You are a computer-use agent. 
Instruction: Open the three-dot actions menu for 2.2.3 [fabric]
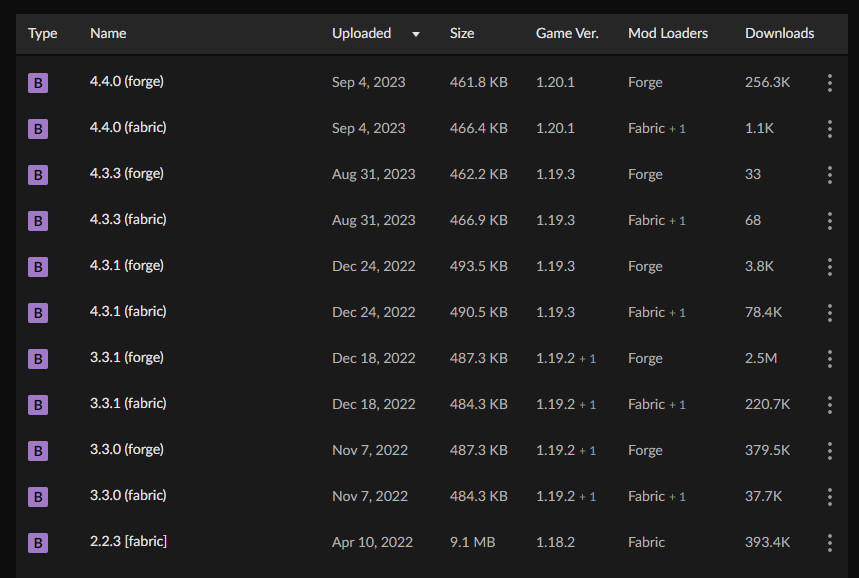[x=829, y=542]
